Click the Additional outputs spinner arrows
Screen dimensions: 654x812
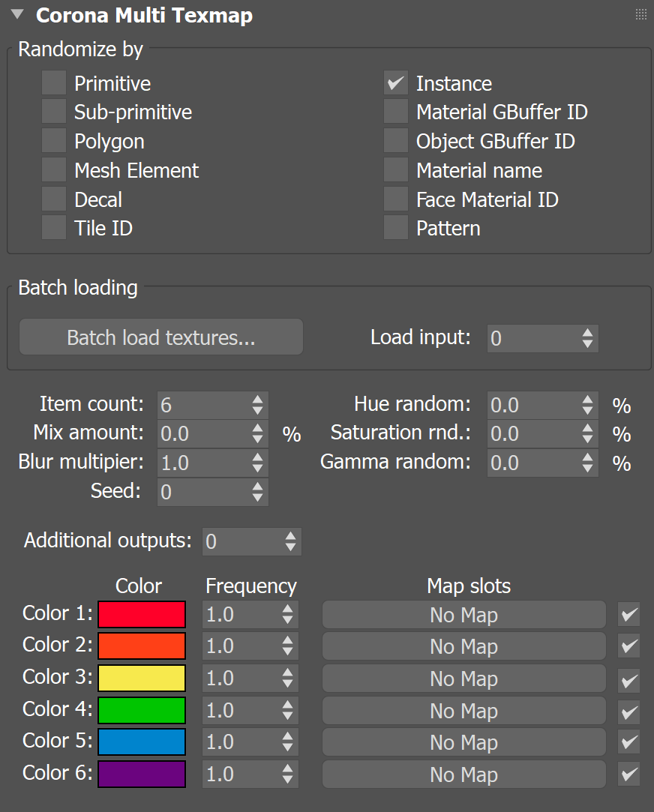tap(290, 541)
